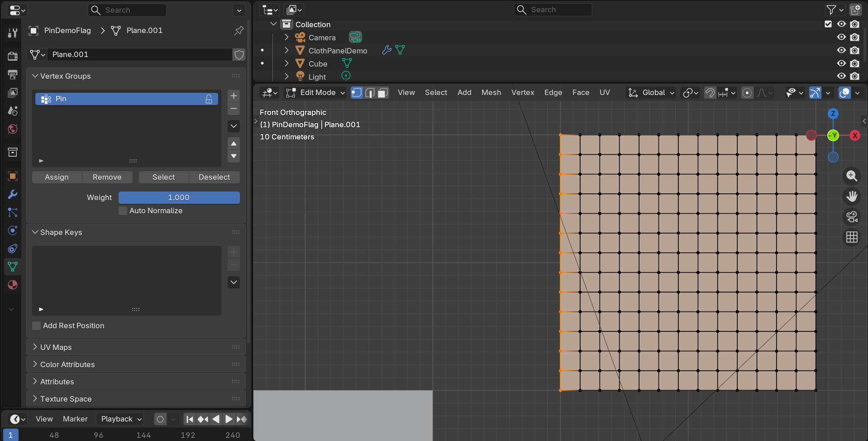Toggle pin on properties editor
Screen dimensions: 868x441
(239, 30)
